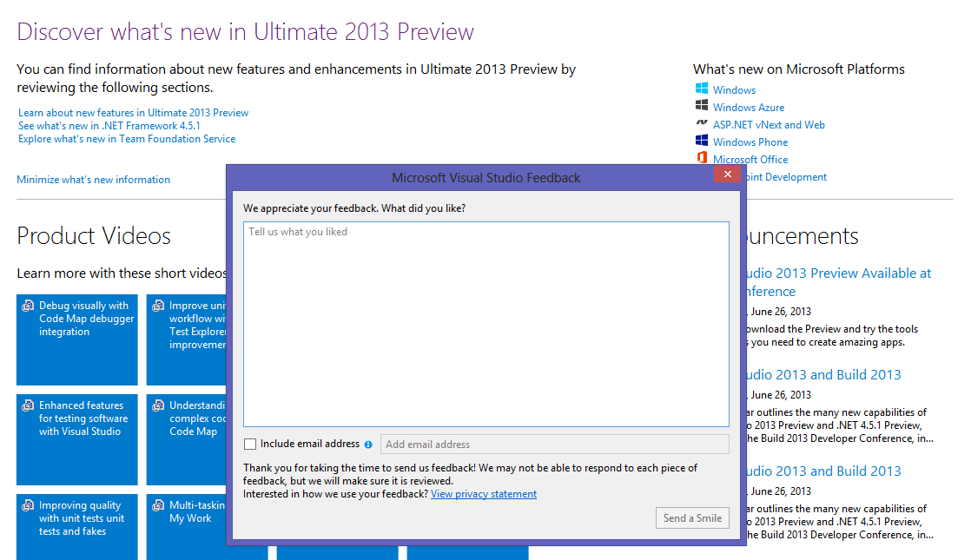971x560 pixels.
Task: Click 'We appreciate your feedback' prompt text
Action: (354, 208)
